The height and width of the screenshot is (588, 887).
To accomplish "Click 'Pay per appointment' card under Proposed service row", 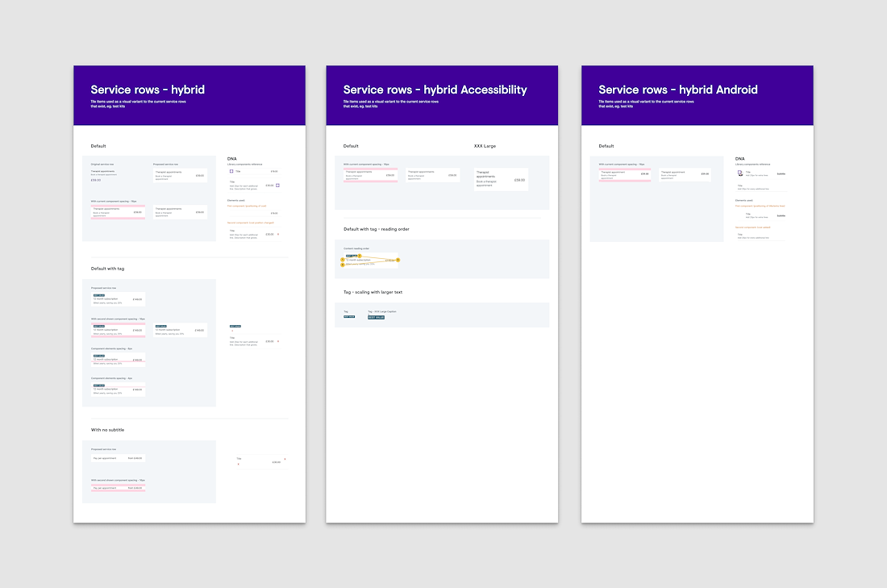I will (x=119, y=458).
